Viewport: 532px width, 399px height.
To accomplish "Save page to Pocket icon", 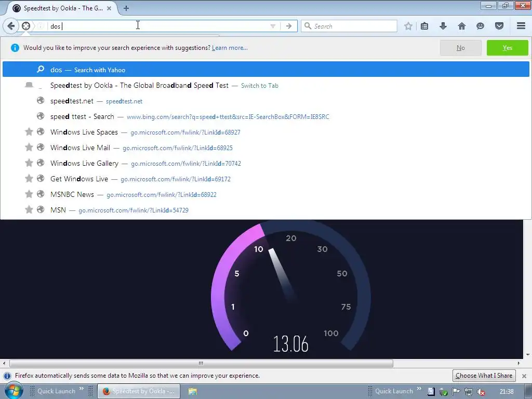I will 499,26.
